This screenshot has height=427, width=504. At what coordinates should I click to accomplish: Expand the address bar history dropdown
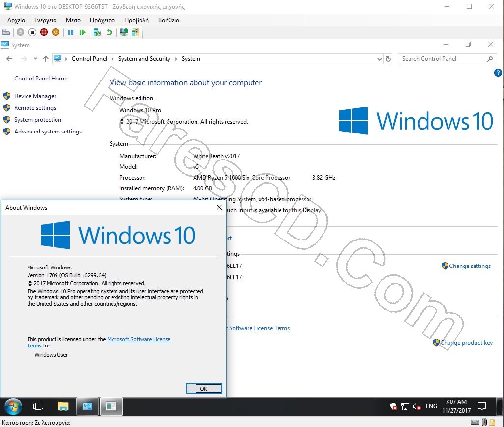pyautogui.click(x=380, y=59)
